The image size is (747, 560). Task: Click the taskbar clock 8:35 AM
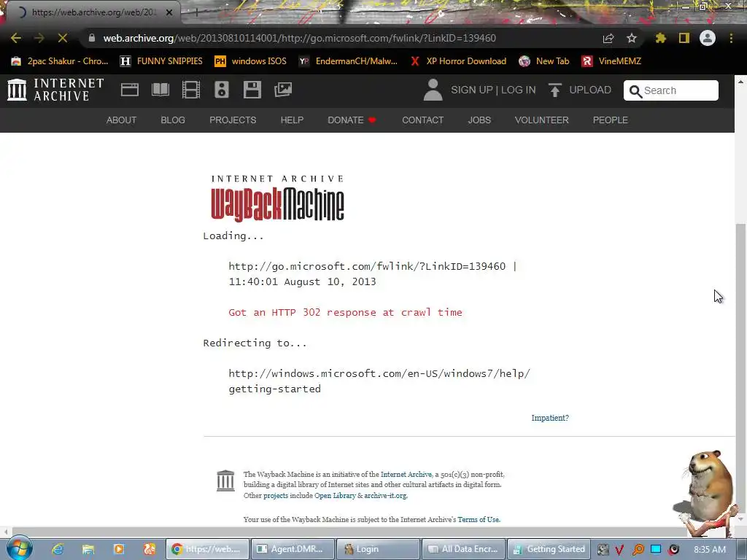[x=710, y=549]
